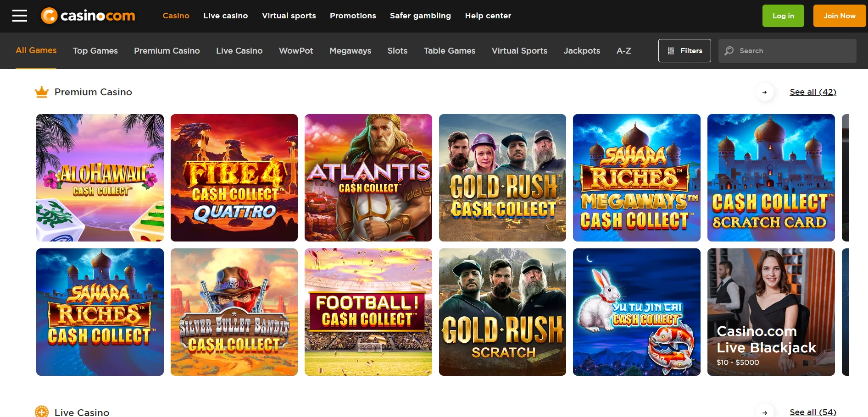The width and height of the screenshot is (868, 417).
Task: Open the Filters panel
Action: click(684, 51)
